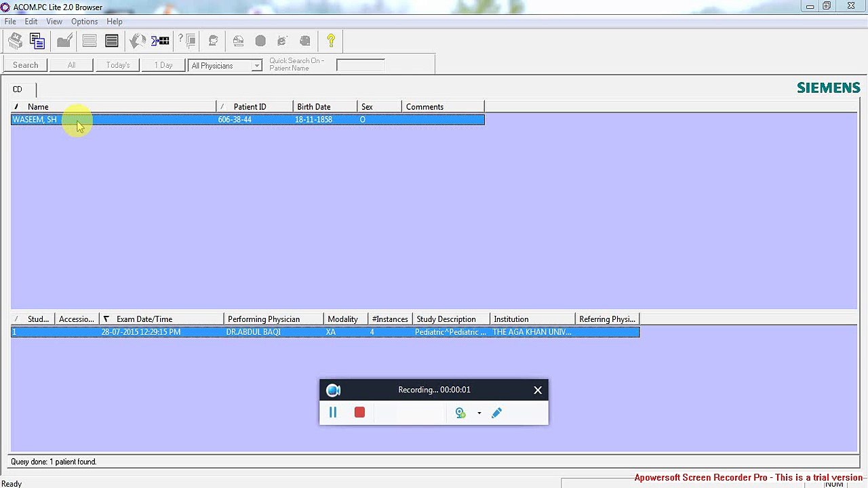Click the Institution column header
Screen dimensions: 868x488
point(532,319)
